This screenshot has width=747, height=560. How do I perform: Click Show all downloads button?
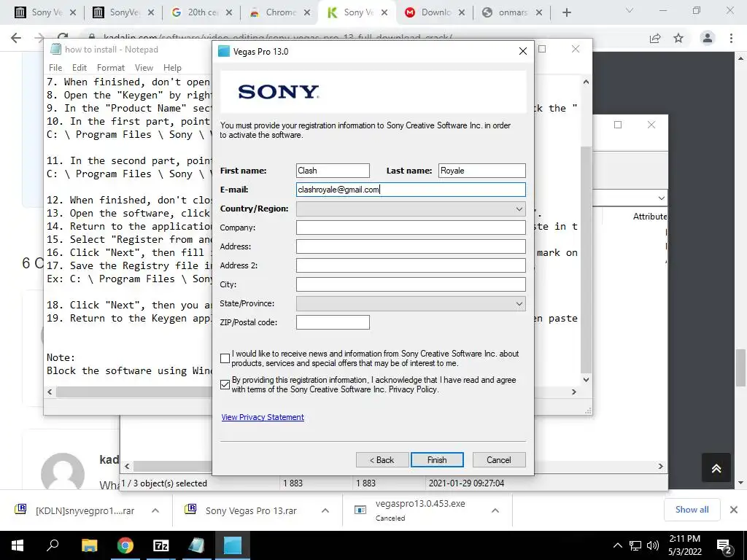[692, 510]
